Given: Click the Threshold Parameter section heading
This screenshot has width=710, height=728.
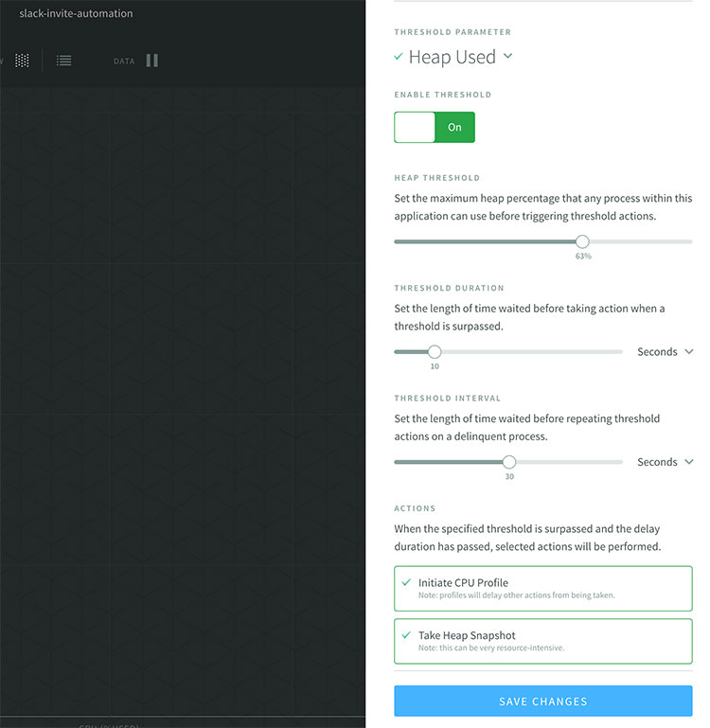Looking at the screenshot, I should click(453, 32).
